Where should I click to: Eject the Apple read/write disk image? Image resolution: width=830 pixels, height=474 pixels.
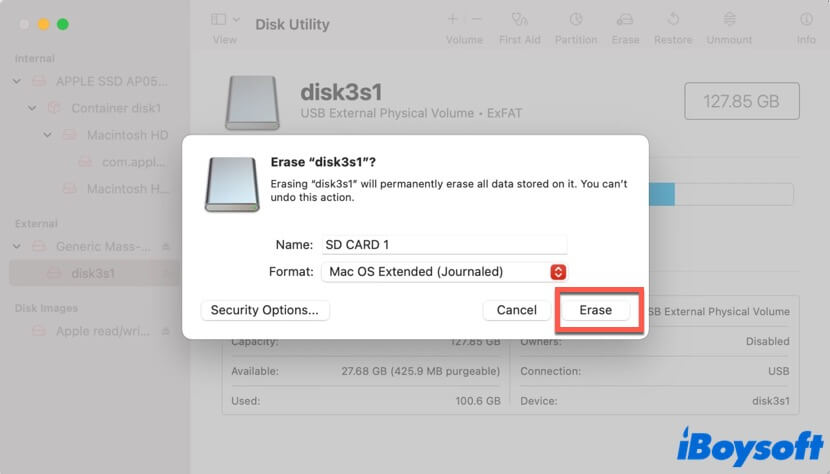[166, 332]
